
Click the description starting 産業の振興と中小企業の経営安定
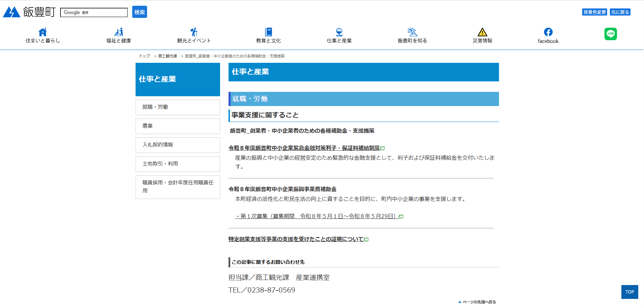coord(365,162)
